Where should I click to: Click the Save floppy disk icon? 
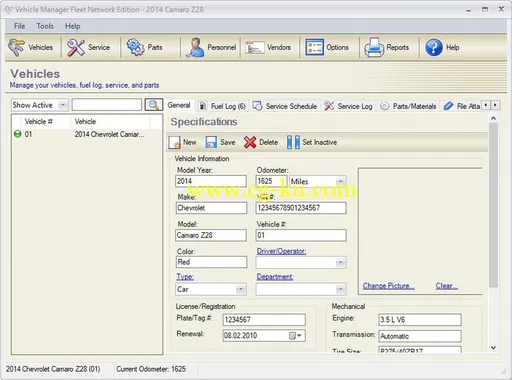point(211,142)
